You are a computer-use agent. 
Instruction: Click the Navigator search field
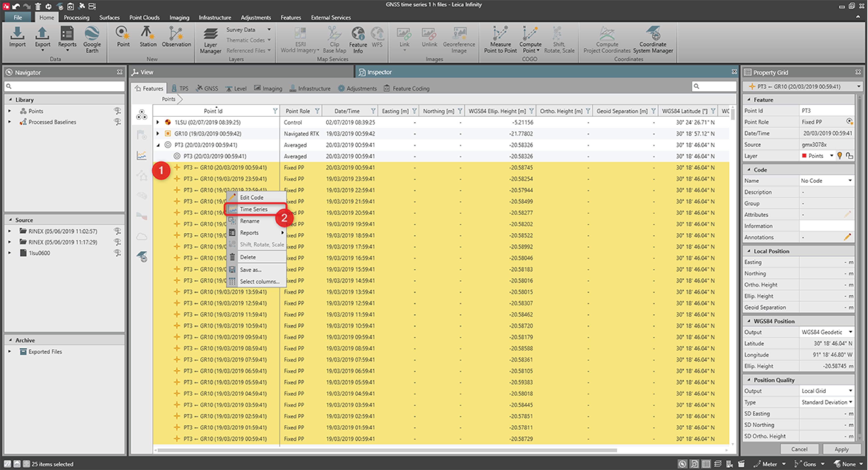click(x=65, y=86)
